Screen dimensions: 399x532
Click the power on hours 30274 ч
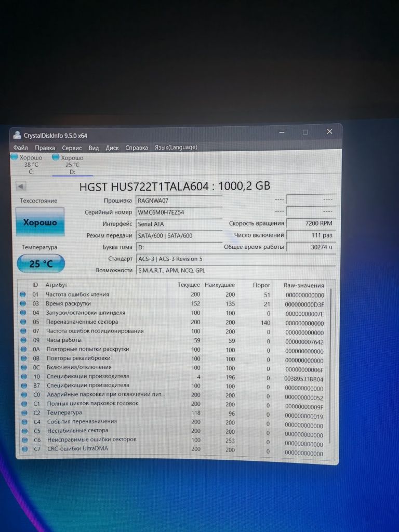[311, 247]
